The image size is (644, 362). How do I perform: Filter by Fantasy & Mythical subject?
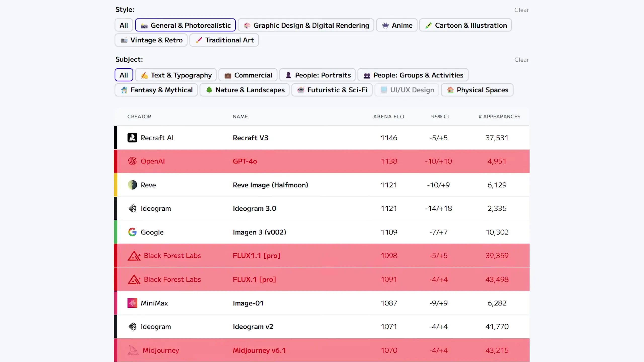pos(156,90)
